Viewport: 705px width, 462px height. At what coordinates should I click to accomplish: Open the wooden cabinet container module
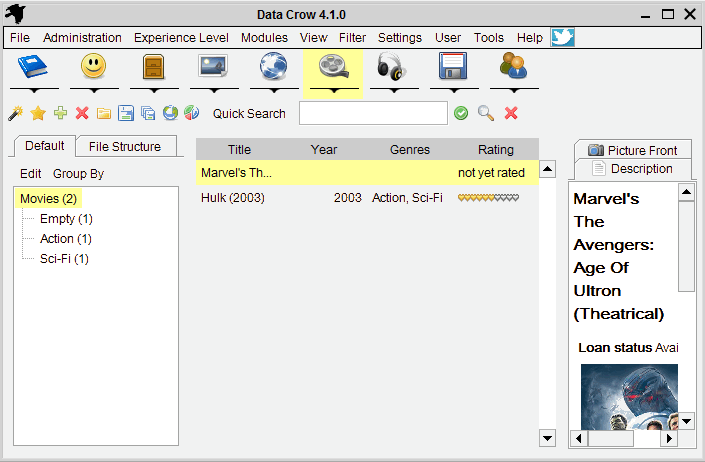coord(153,67)
